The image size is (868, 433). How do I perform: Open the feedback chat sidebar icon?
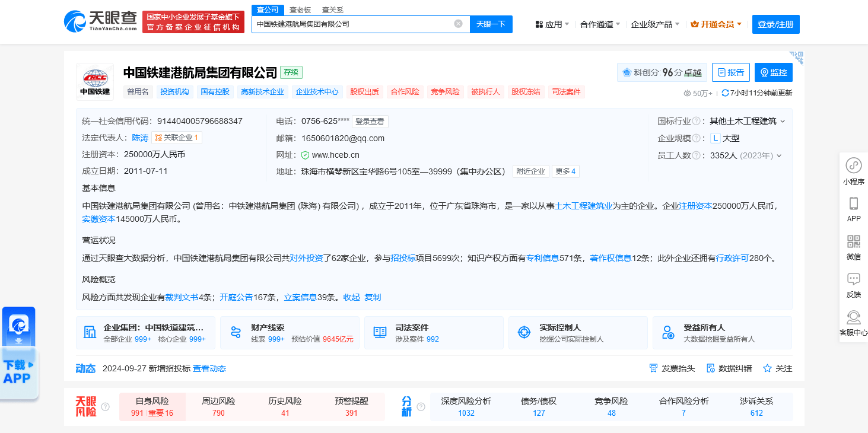854,279
